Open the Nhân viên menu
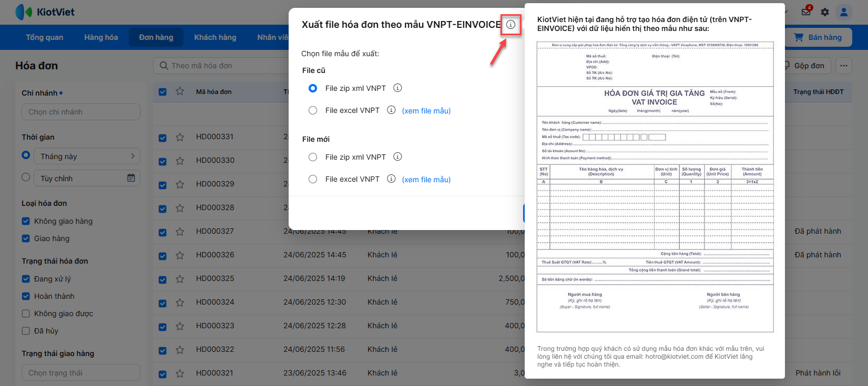Screen dimensions: 868x386 click(x=273, y=37)
